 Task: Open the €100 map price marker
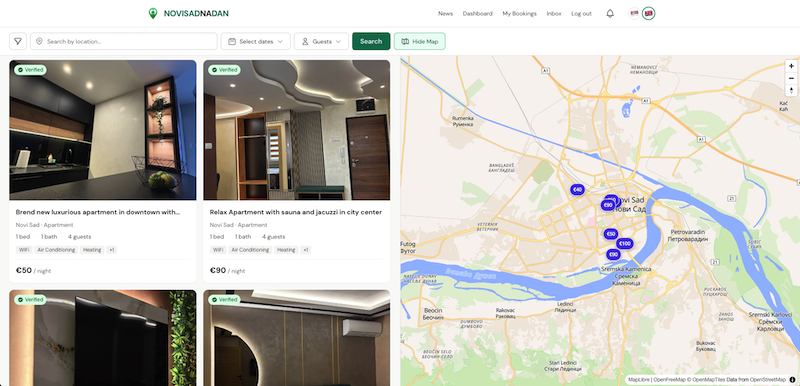click(x=624, y=244)
